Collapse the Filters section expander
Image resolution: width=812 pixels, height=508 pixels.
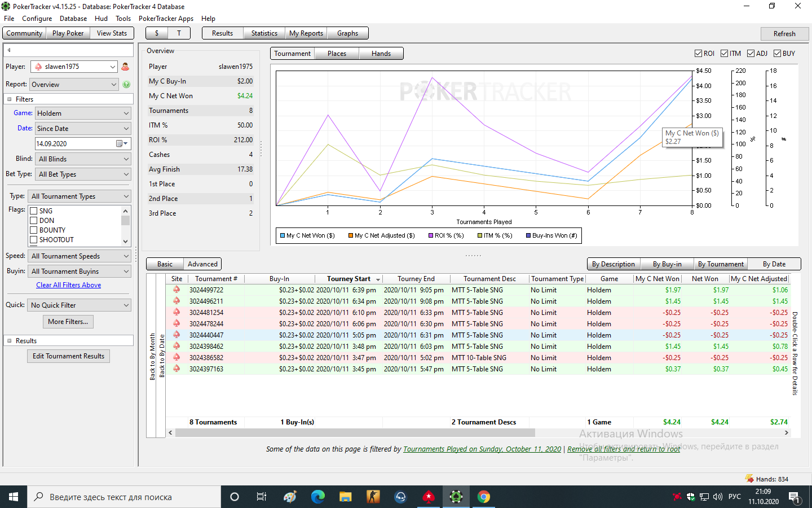click(x=9, y=99)
